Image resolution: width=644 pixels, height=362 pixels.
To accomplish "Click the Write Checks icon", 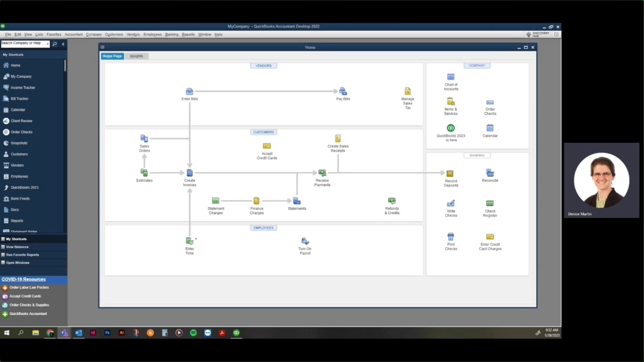I will click(x=451, y=204).
